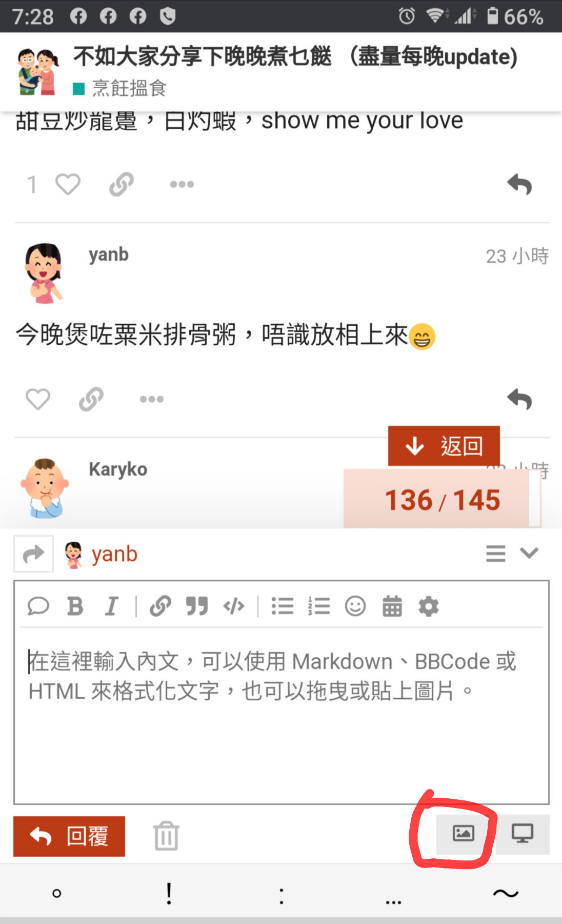Open the emoji picker in toolbar
562x924 pixels.
355,606
